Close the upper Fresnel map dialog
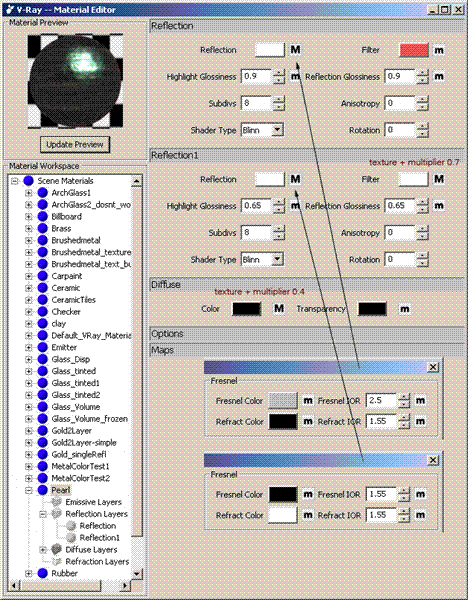Viewport: 468px width, 600px height. (433, 367)
